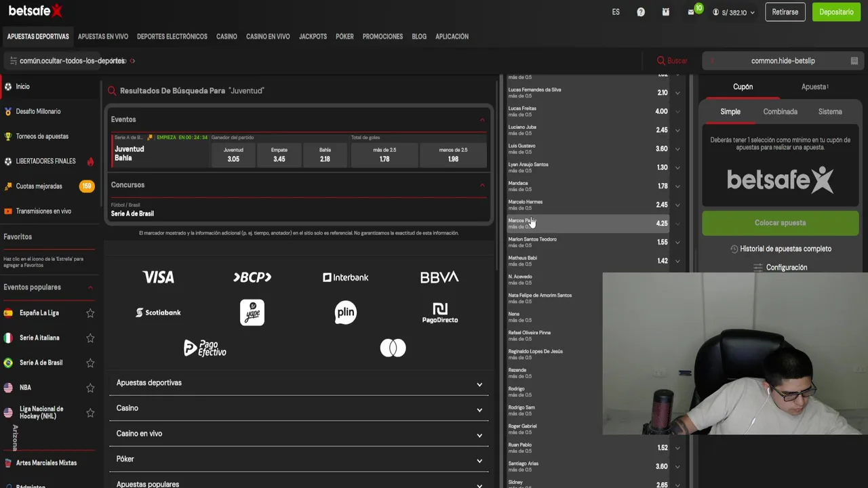The height and width of the screenshot is (488, 868).
Task: Bet on Juventud at 3.05
Action: pos(233,155)
